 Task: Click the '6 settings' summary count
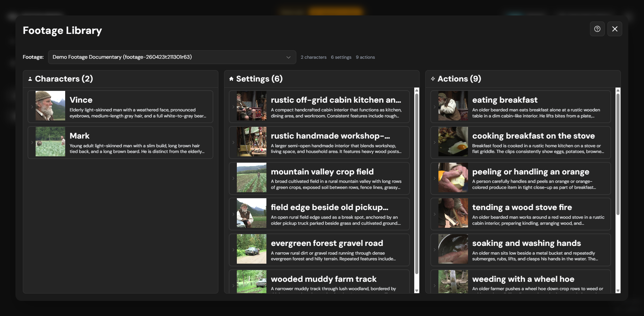(341, 57)
